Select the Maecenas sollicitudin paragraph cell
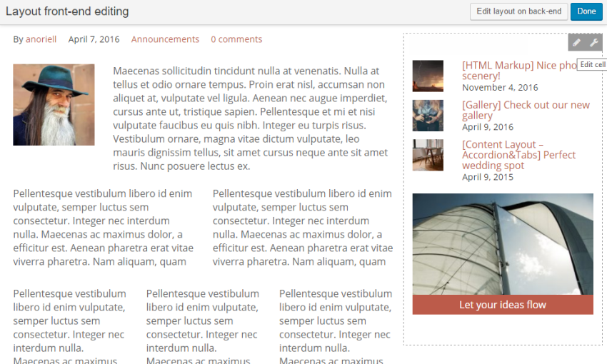607x364 pixels. (x=251, y=118)
